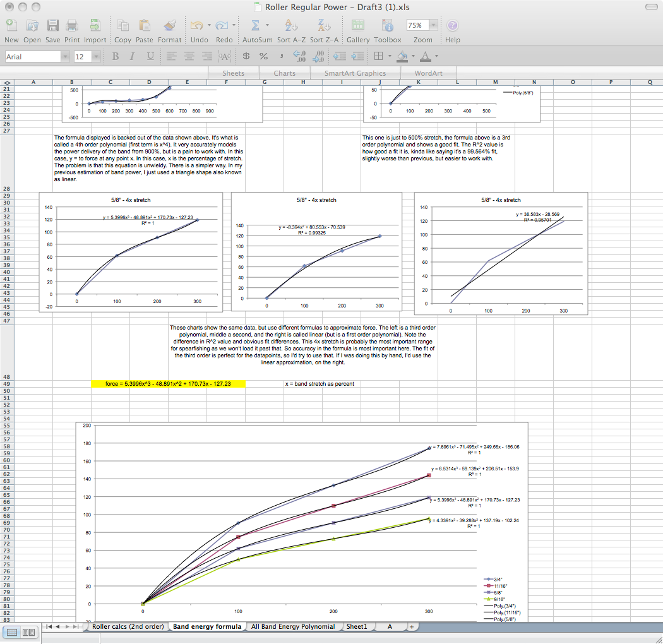
Task: Add new sheet with plus button
Action: [412, 627]
